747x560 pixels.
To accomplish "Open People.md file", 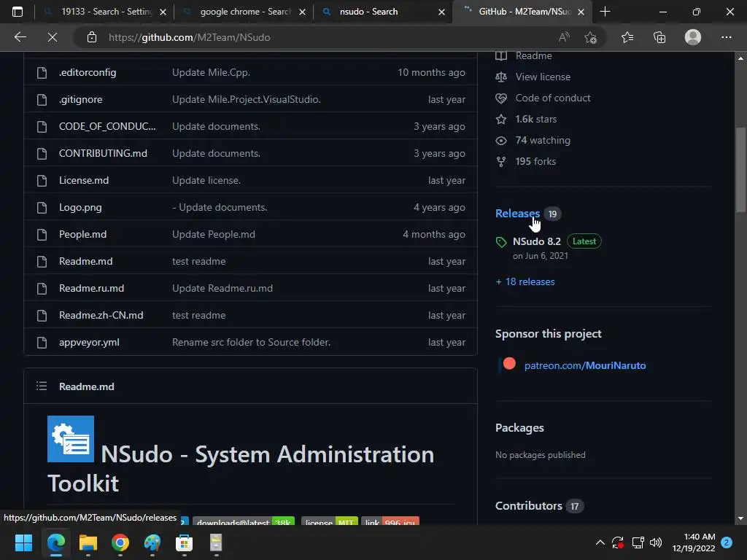I will [x=82, y=234].
